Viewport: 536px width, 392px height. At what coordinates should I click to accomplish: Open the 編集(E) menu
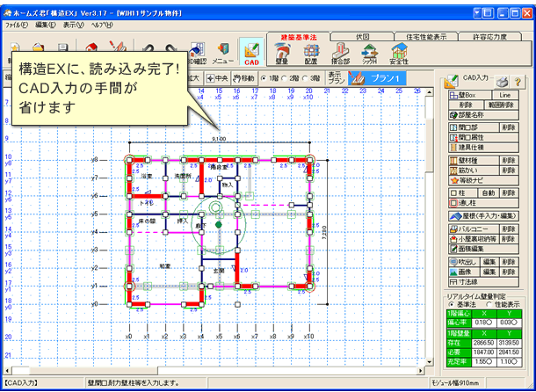coord(45,25)
